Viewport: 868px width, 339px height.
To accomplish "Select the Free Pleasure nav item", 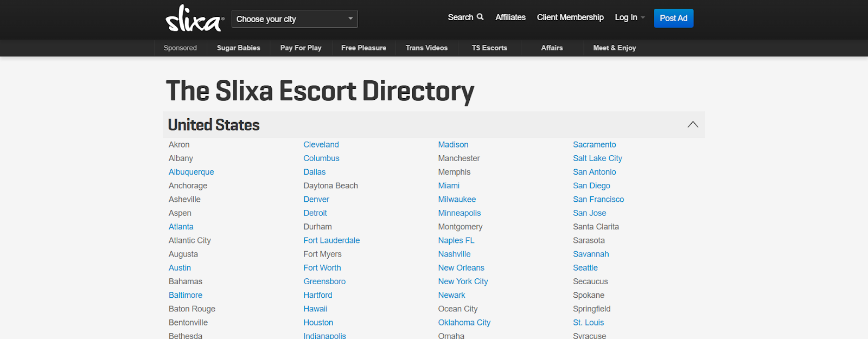I will pyautogui.click(x=363, y=48).
